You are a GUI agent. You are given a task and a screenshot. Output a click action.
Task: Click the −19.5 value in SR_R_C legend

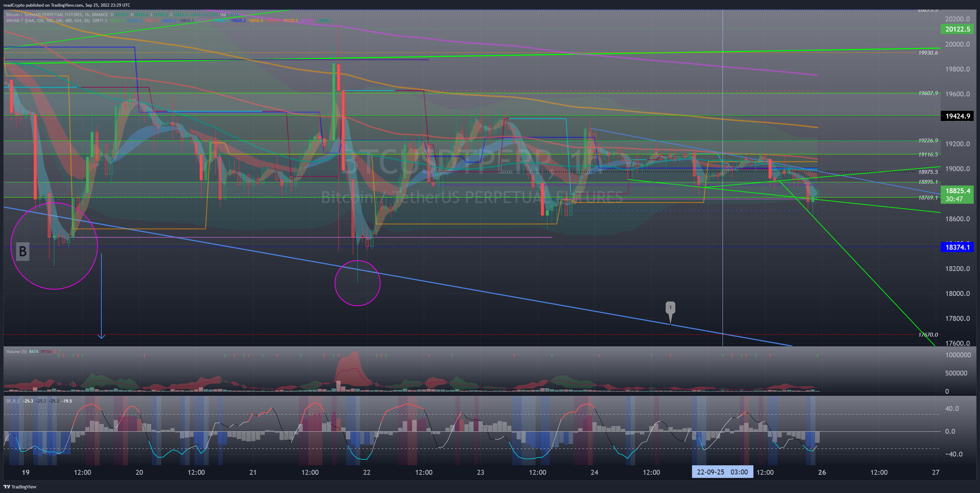67,401
